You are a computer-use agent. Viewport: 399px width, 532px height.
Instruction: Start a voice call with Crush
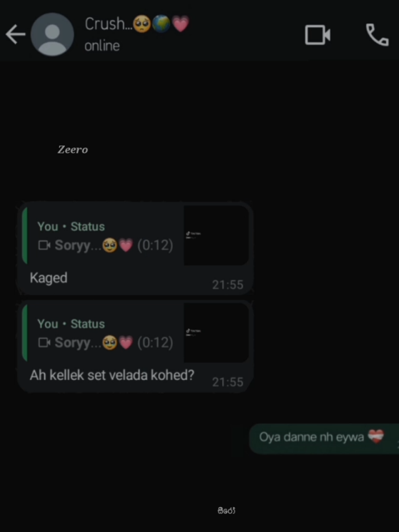point(378,34)
